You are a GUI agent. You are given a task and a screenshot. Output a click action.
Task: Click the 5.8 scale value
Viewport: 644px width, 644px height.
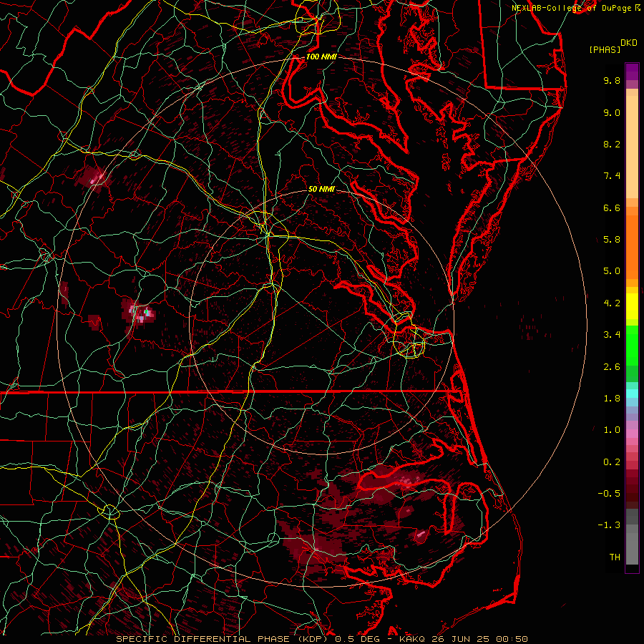pos(612,240)
